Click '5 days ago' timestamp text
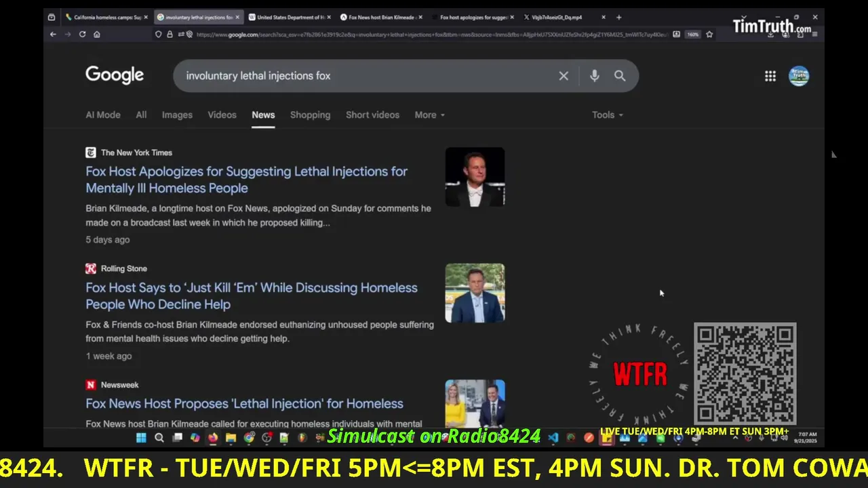868x488 pixels. point(108,239)
